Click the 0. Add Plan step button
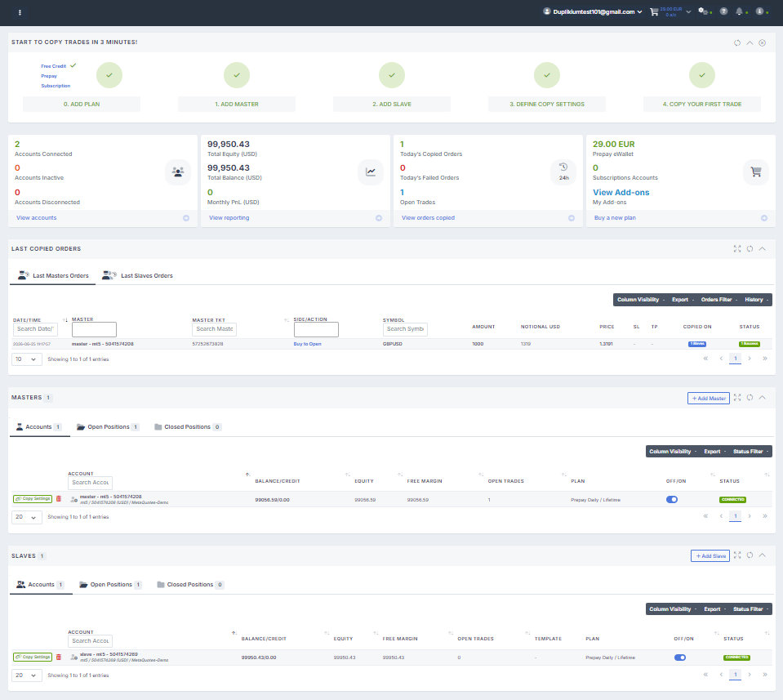 [82, 105]
